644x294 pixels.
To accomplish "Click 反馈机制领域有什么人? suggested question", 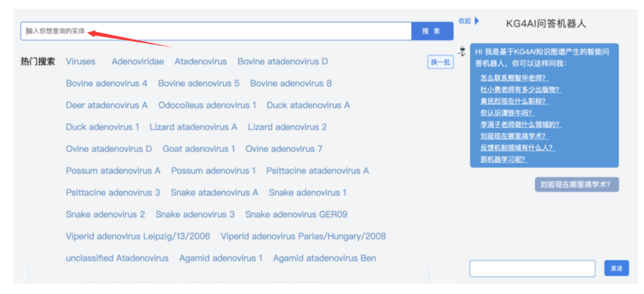I will (517, 148).
